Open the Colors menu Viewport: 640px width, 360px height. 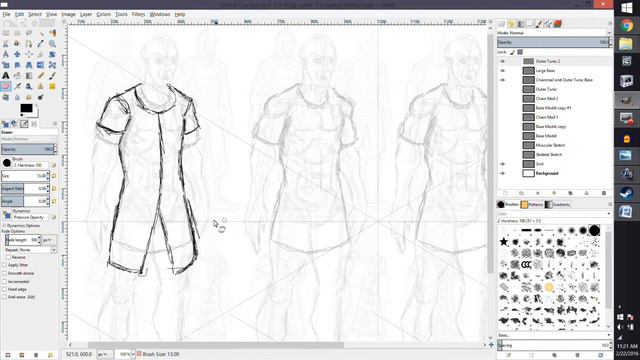click(x=104, y=14)
